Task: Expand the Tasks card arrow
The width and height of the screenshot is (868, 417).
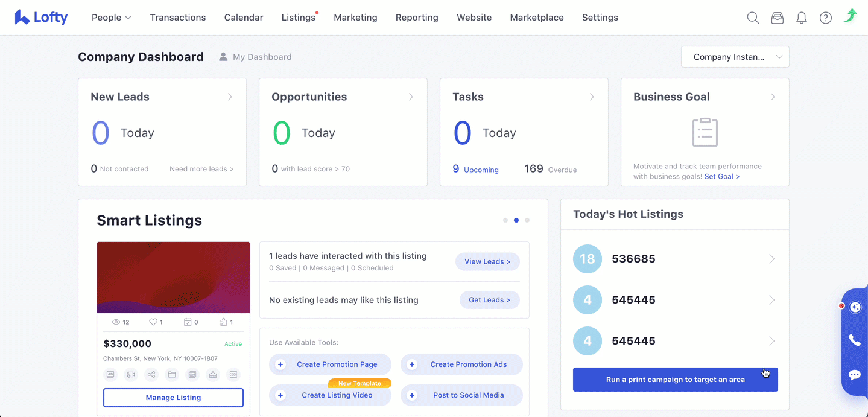Action: coord(592,97)
